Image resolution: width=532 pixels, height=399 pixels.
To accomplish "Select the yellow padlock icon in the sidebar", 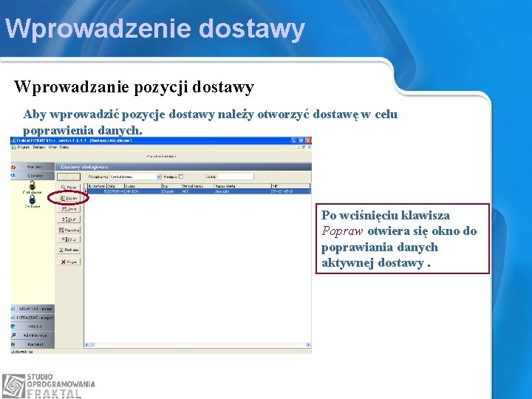I will 33,185.
